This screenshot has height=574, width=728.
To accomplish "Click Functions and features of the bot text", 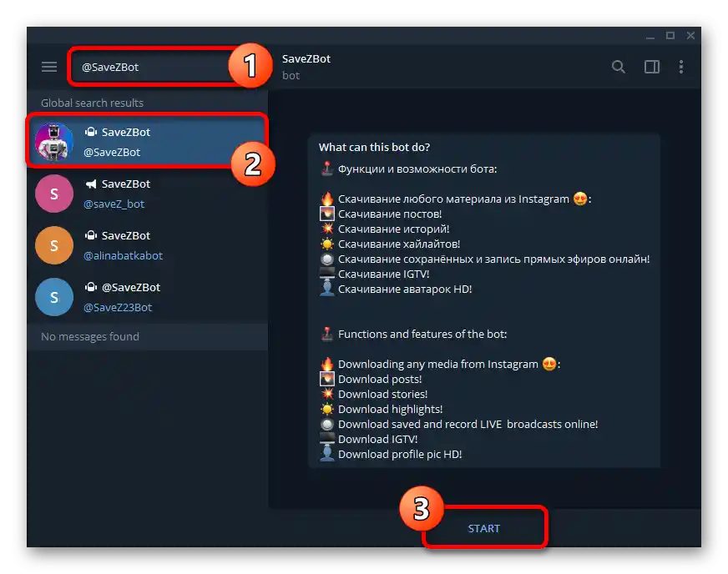I will [x=422, y=334].
